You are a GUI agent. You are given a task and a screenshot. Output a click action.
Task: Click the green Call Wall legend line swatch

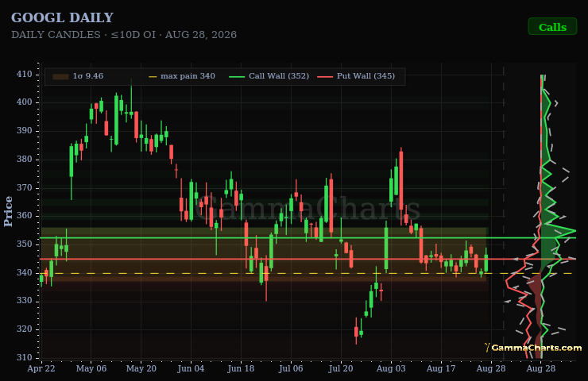click(237, 76)
